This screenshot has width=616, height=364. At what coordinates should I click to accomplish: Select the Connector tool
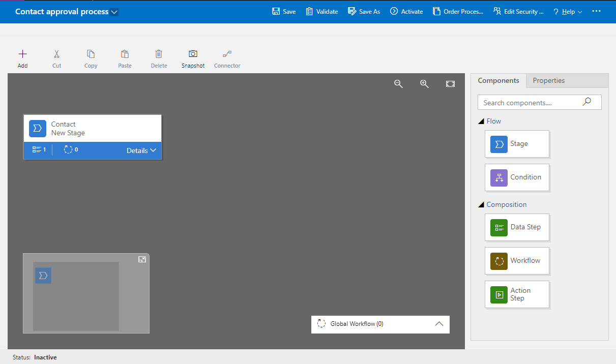[227, 58]
